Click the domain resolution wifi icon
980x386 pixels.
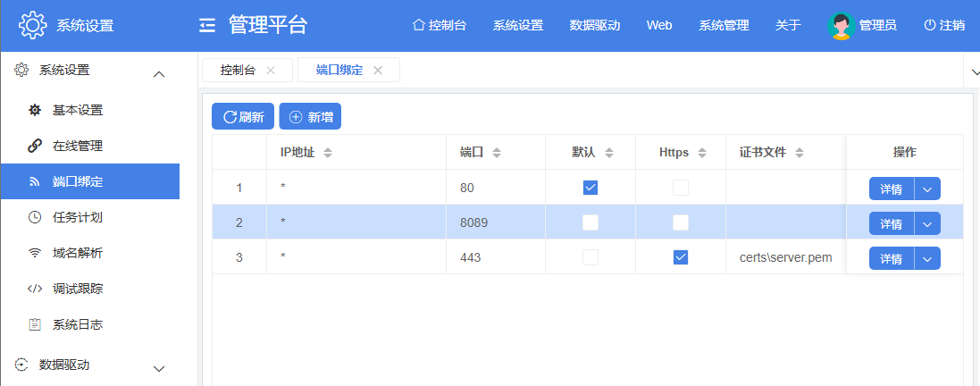point(35,253)
